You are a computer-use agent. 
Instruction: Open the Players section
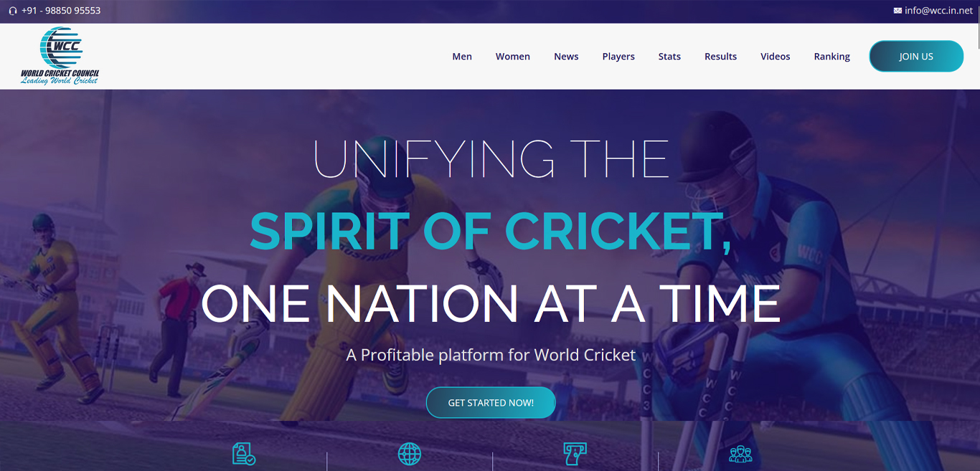[x=618, y=57]
